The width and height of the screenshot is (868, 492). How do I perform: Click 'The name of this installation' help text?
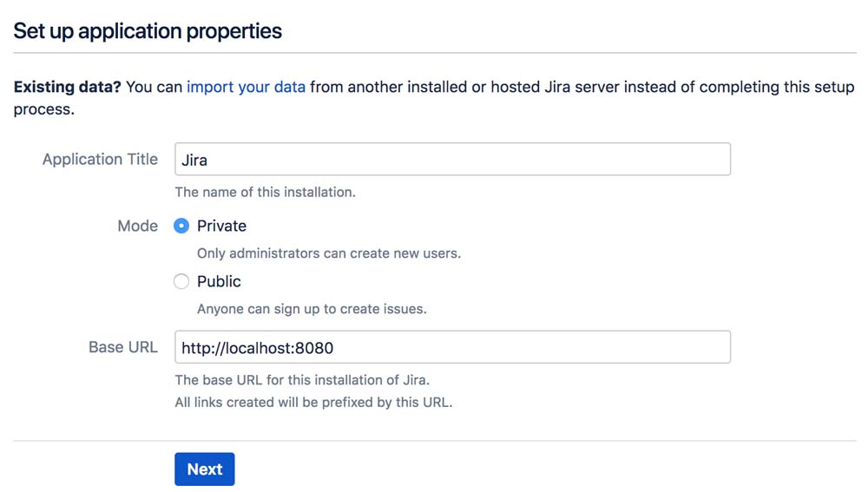click(265, 192)
